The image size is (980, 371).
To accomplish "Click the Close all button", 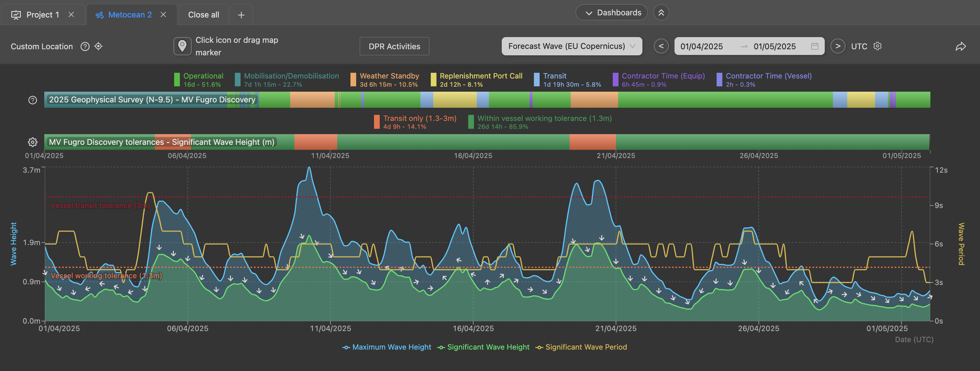I will (x=203, y=15).
